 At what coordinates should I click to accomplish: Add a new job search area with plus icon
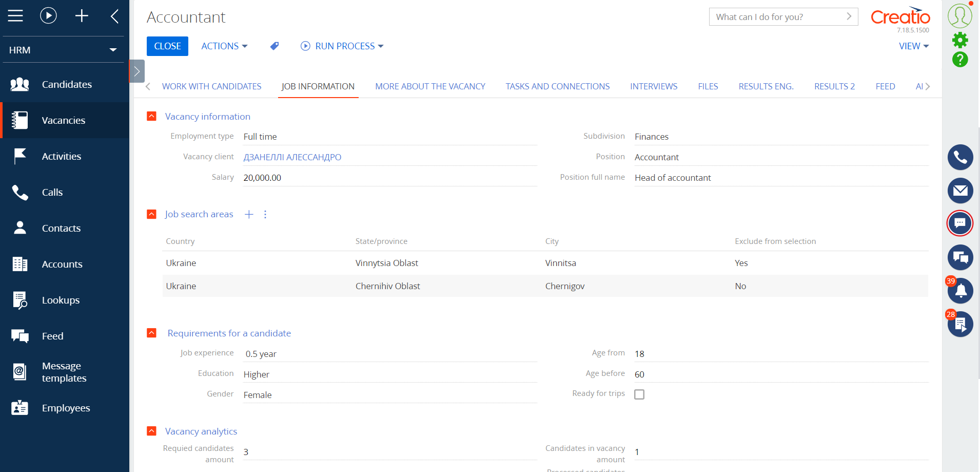(249, 214)
